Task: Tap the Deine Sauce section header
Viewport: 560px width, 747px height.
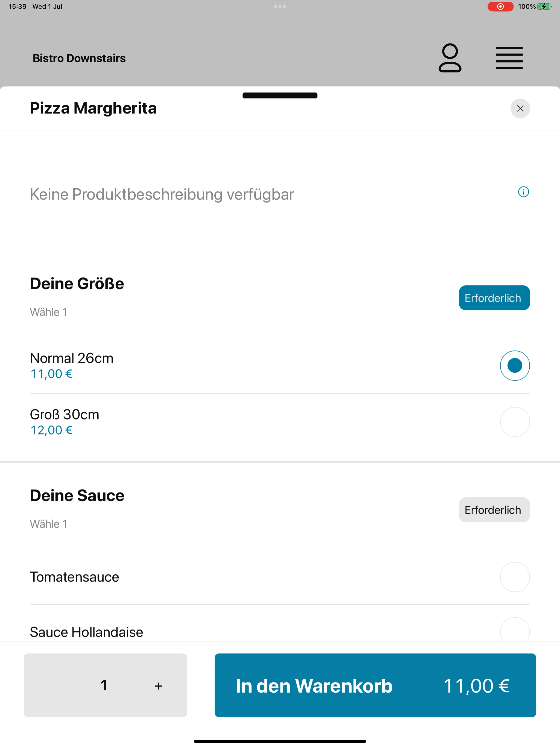Action: click(x=77, y=495)
